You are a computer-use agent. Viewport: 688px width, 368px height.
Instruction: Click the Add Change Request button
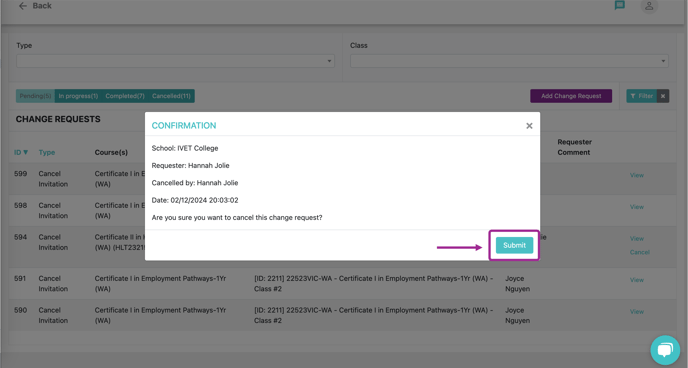pos(571,96)
